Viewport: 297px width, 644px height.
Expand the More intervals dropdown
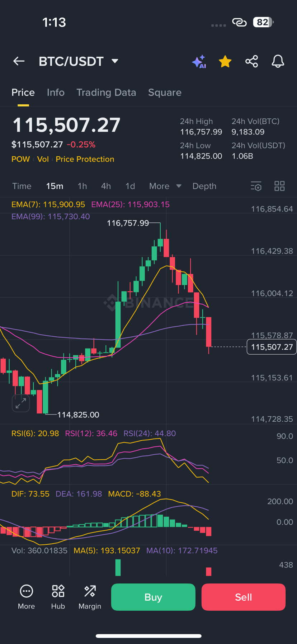tap(165, 186)
